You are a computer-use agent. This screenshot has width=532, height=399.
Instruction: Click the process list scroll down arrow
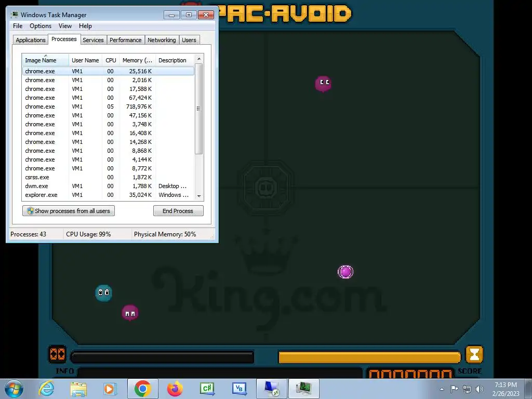199,196
